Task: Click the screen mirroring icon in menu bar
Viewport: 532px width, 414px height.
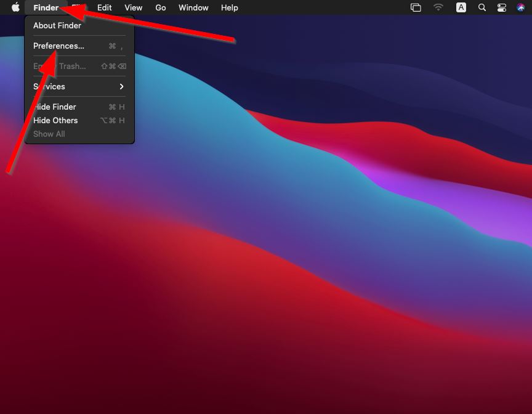Action: coord(416,7)
